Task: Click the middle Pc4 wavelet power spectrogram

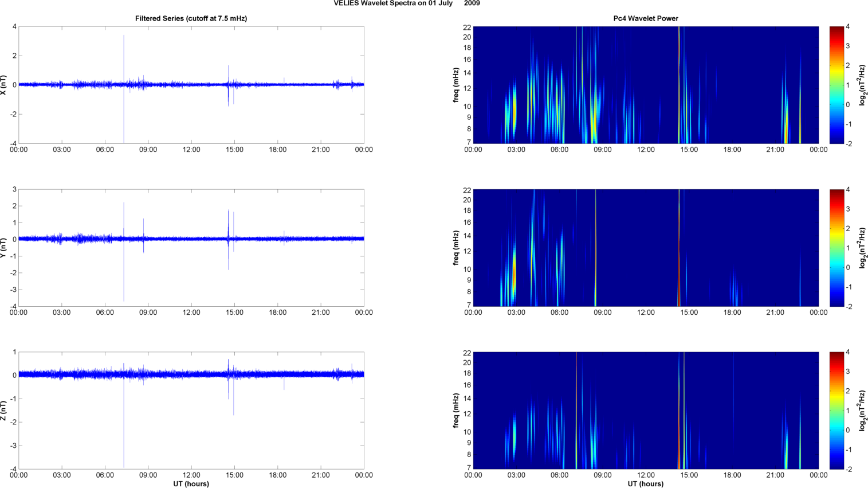Action: (x=646, y=248)
